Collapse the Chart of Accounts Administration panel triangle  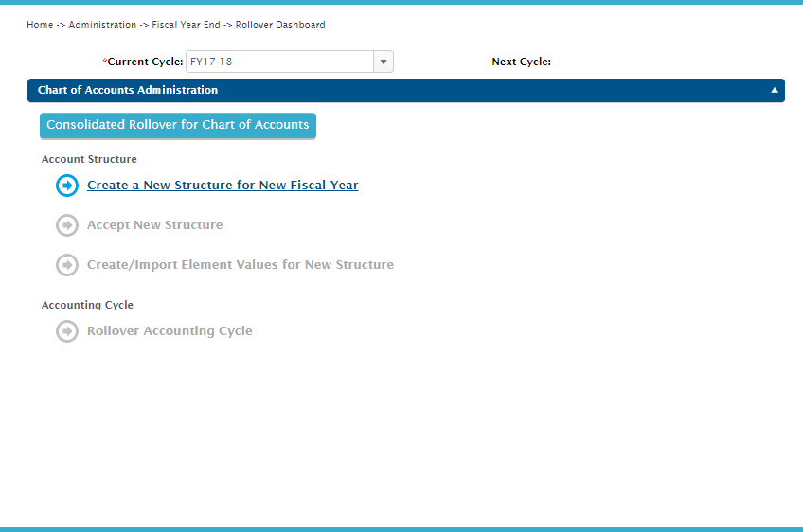pos(775,90)
